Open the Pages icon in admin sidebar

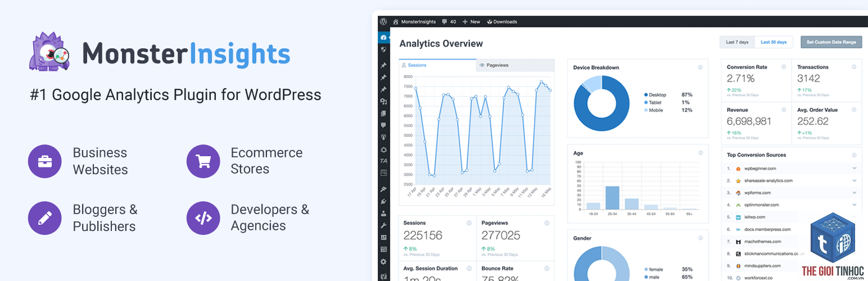(383, 114)
